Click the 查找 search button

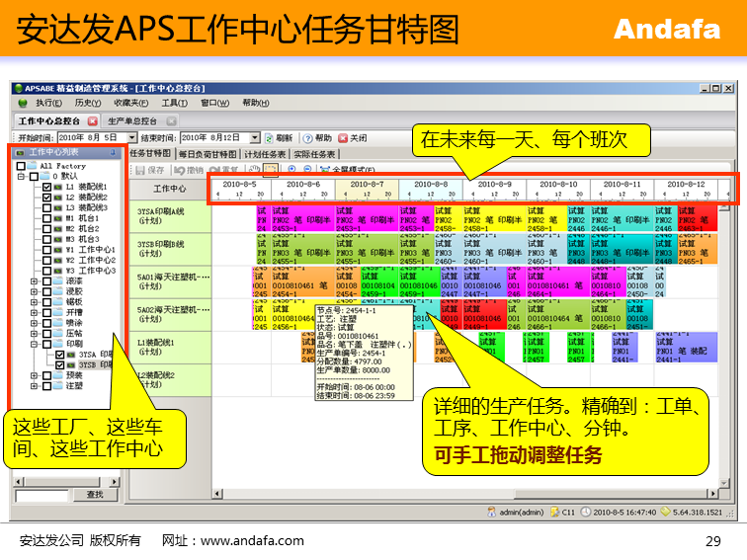94,494
